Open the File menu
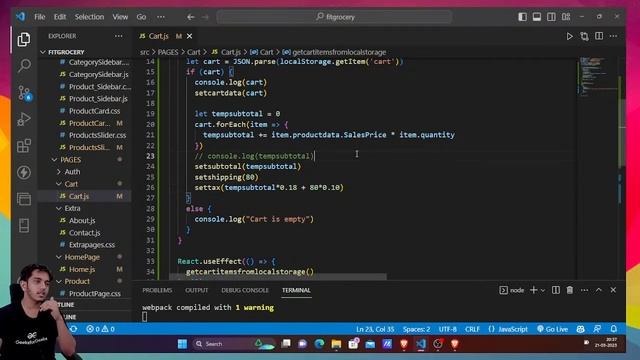This screenshot has height=360, width=640. coord(40,17)
